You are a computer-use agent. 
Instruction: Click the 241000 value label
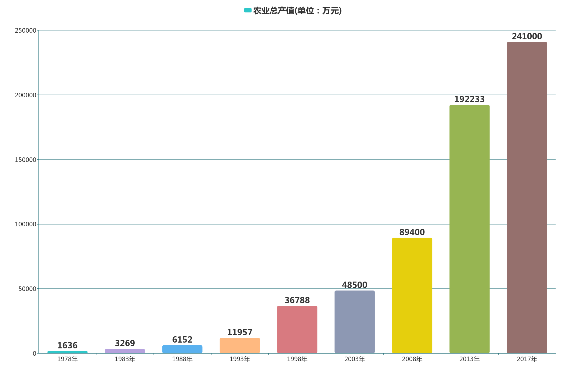[x=527, y=36]
